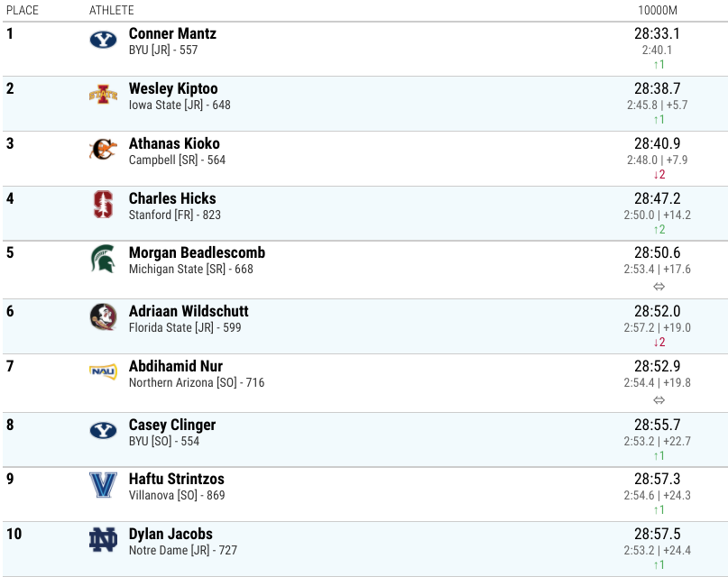728x577 pixels.
Task: Select the Athanas Kioko name link
Action: tap(174, 143)
